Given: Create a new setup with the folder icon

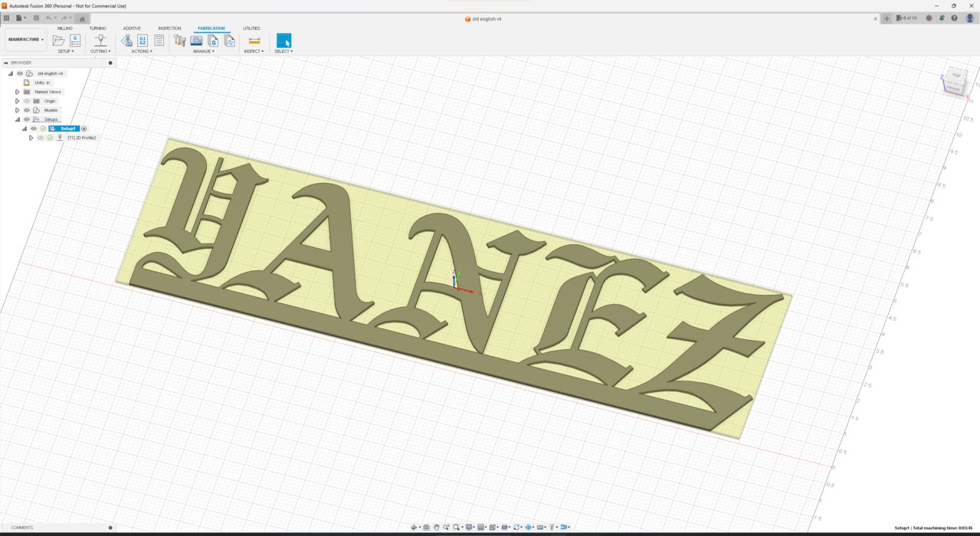Looking at the screenshot, I should (58, 41).
